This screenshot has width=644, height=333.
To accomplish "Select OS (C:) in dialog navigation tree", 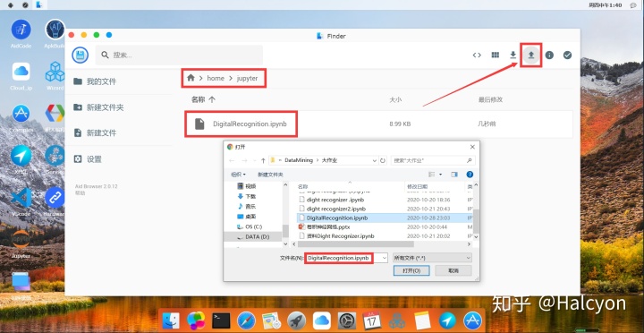I will 250,226.
